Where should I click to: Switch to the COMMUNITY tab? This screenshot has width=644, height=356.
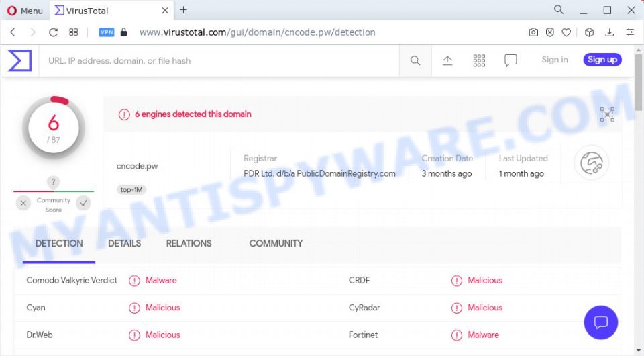point(276,243)
